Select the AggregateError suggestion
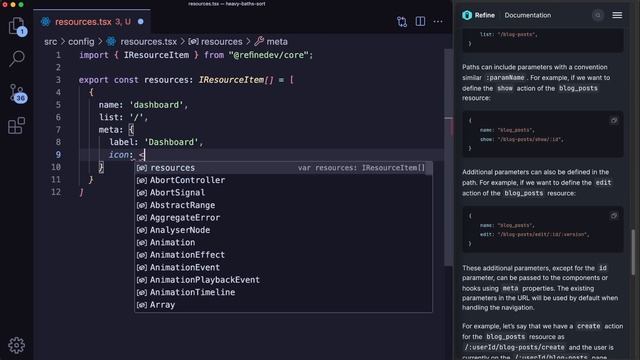 tap(283, 218)
